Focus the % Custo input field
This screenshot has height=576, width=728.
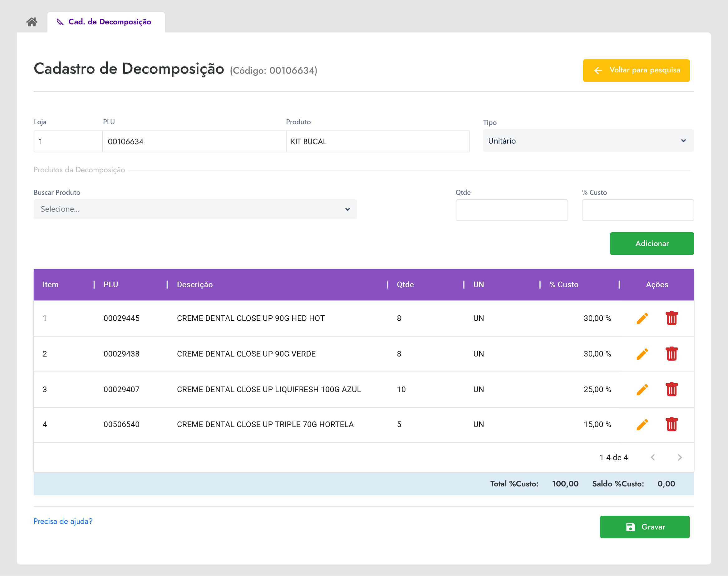pos(637,210)
